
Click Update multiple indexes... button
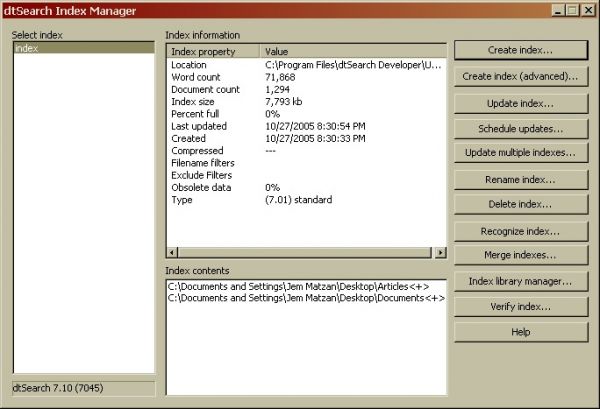point(520,153)
